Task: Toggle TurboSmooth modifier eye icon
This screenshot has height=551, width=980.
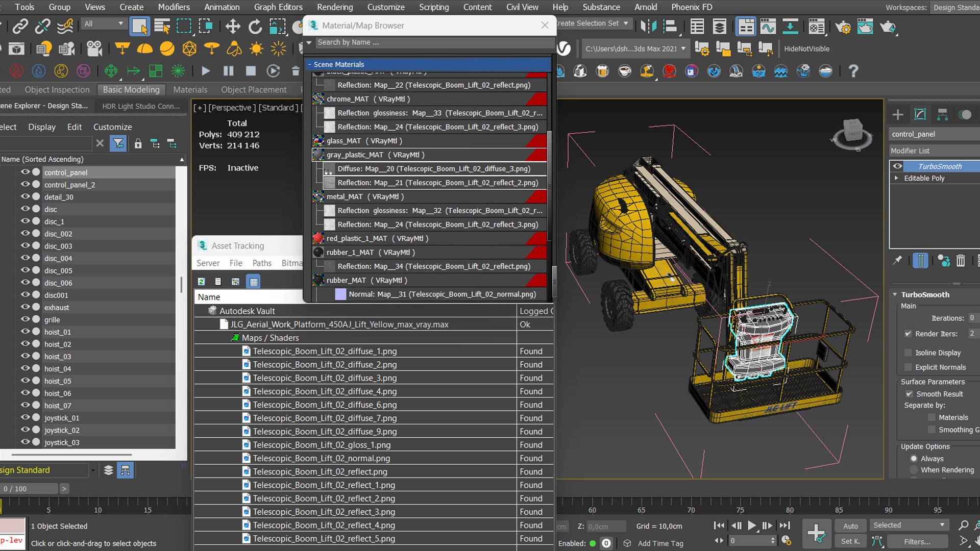Action: point(897,166)
